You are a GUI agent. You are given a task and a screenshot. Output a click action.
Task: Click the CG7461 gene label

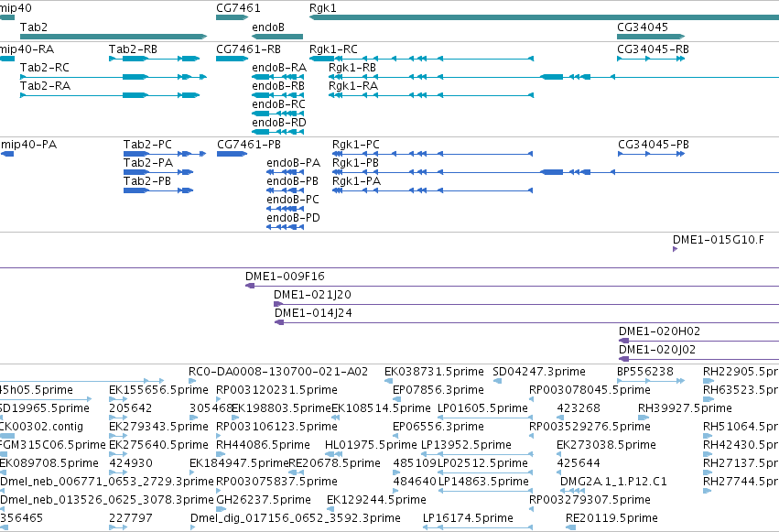click(238, 8)
